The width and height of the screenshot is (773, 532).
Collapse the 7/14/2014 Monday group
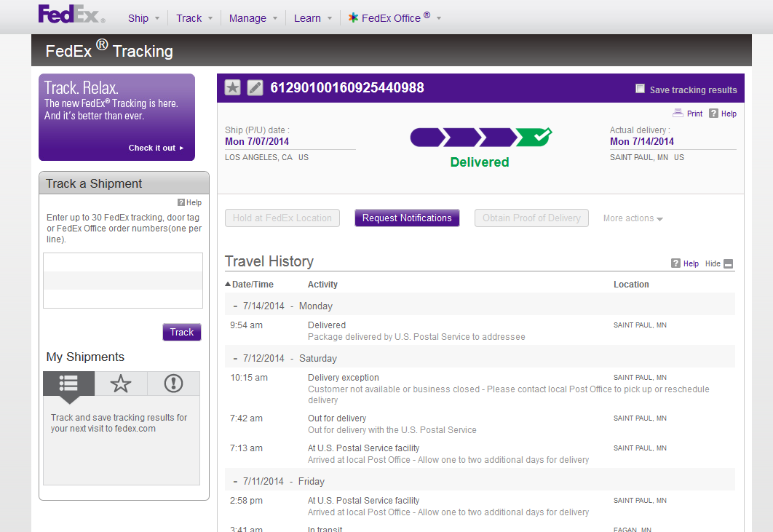(x=235, y=306)
